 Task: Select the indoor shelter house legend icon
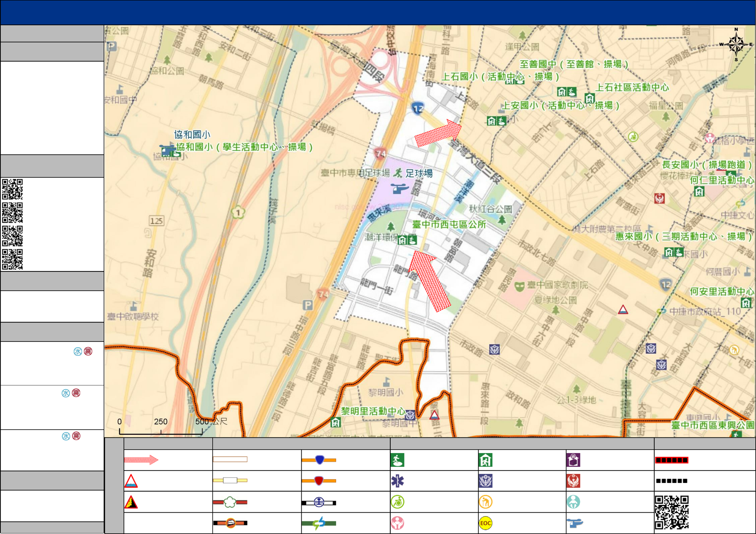coord(486,460)
